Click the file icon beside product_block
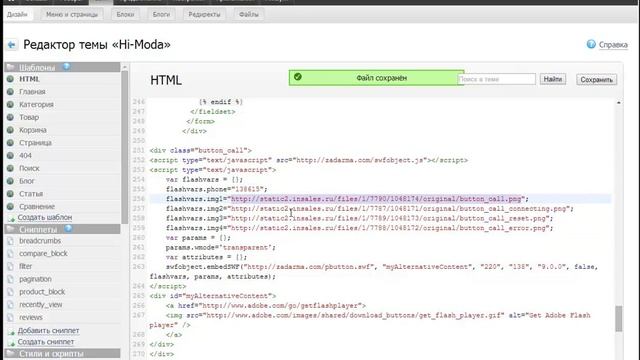 (x=11, y=292)
